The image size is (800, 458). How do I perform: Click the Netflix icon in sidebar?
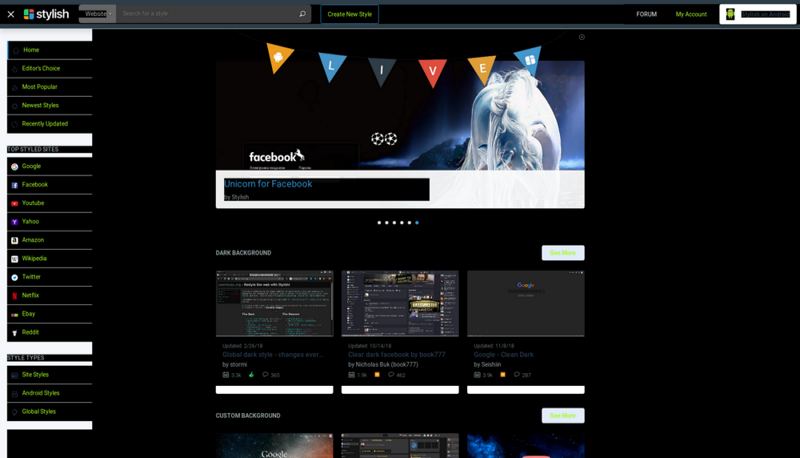[x=15, y=296]
